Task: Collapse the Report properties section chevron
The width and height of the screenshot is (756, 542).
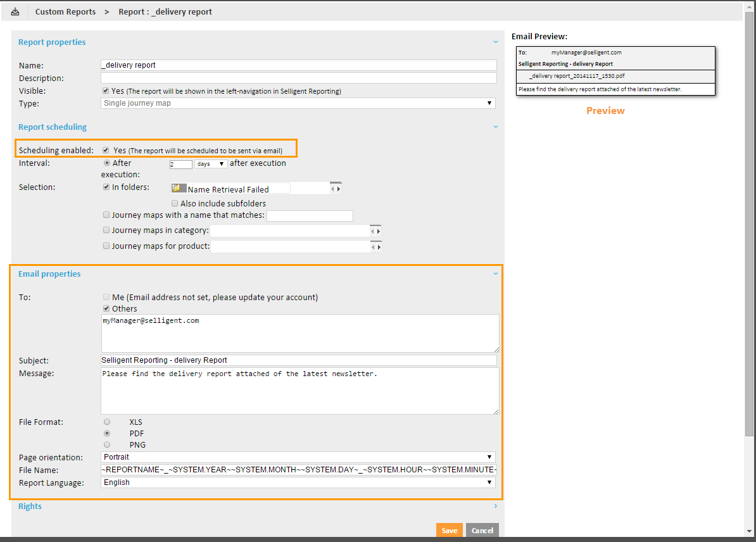Action: [x=496, y=42]
